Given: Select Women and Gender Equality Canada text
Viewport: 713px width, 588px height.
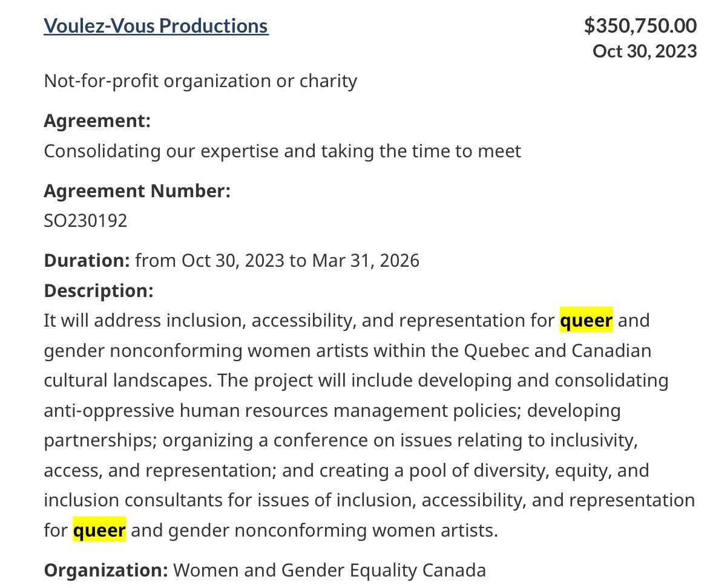Looking at the screenshot, I should (x=330, y=570).
